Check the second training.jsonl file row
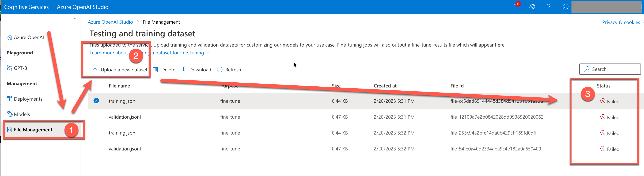Viewport: 644px width, 176px height. click(96, 133)
